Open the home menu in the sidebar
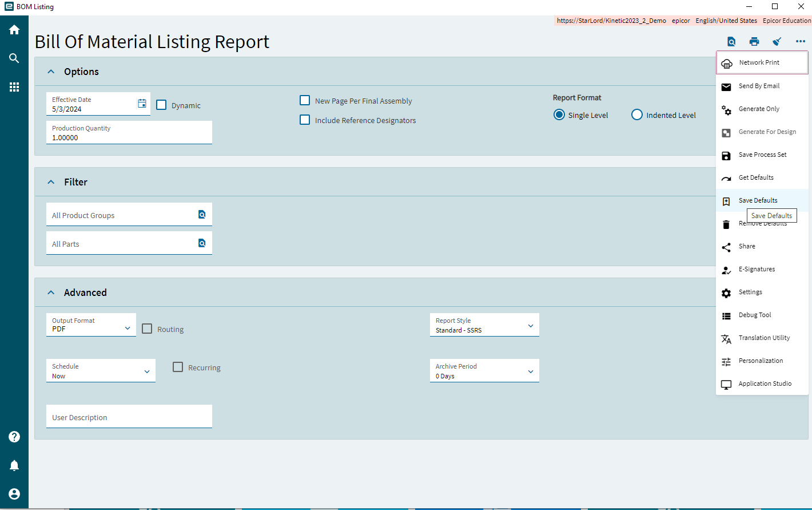 coord(14,29)
